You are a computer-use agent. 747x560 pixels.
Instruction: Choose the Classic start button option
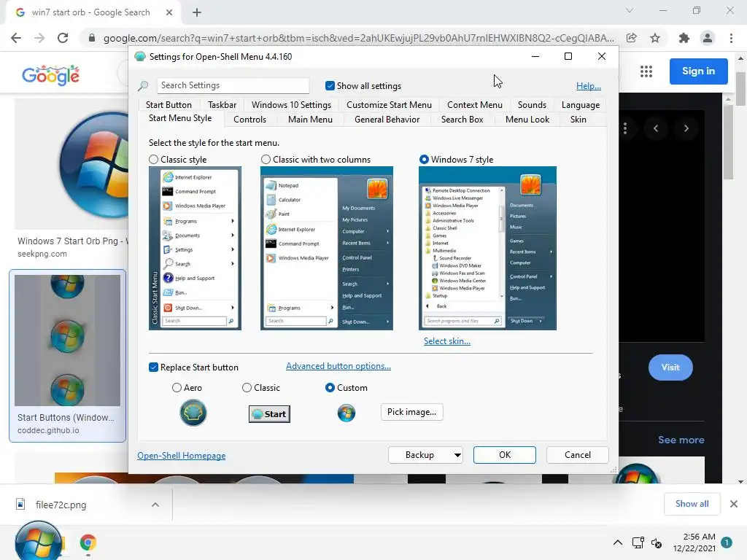[x=247, y=388]
